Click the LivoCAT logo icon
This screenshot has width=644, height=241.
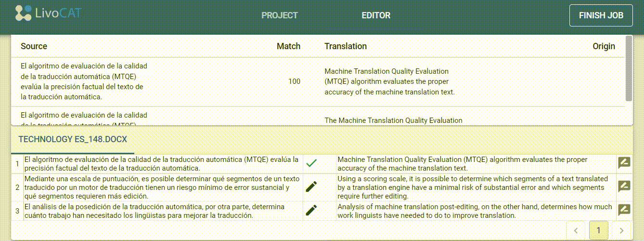23,13
